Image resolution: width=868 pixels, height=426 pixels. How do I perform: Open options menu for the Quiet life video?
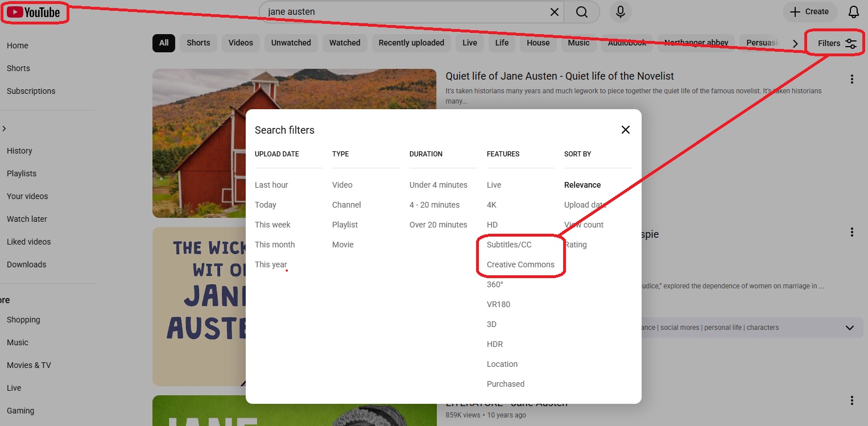[x=852, y=79]
